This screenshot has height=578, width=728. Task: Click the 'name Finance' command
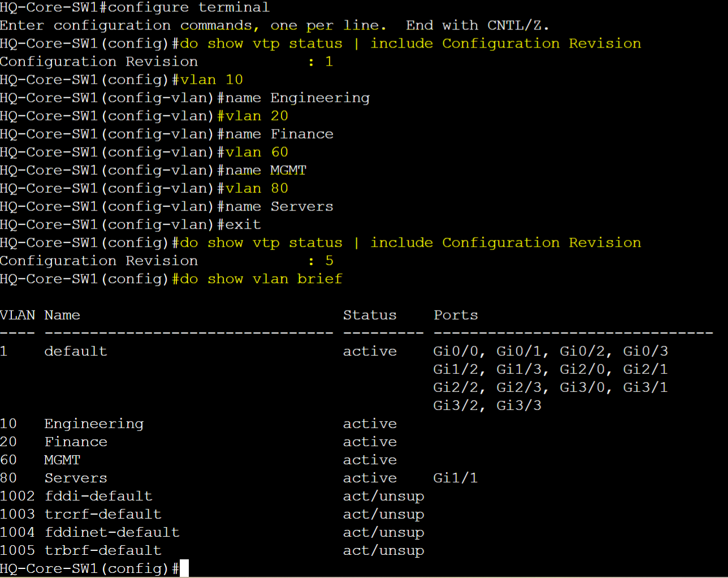[x=279, y=134]
